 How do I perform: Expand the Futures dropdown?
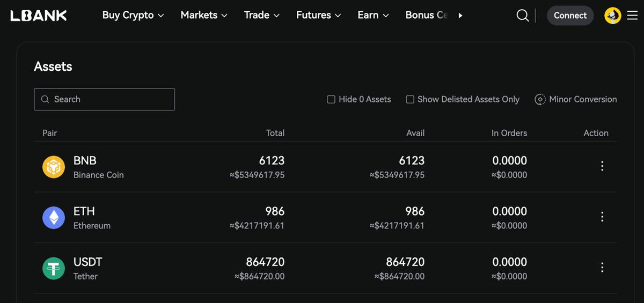318,15
